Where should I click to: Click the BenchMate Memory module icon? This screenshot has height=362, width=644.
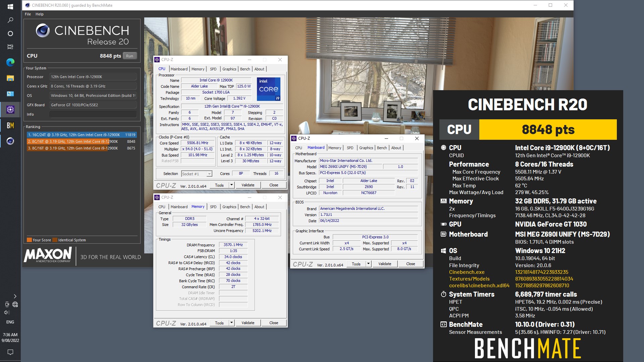point(443,201)
